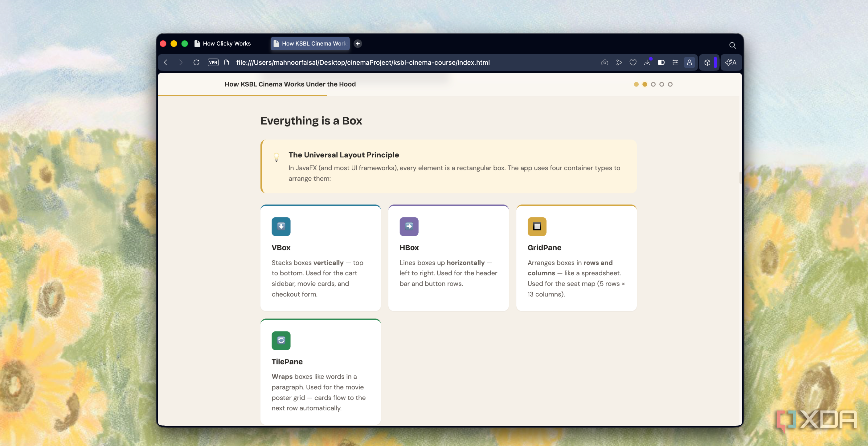
Task: Click the Everything is a Box heading
Action: (x=311, y=120)
